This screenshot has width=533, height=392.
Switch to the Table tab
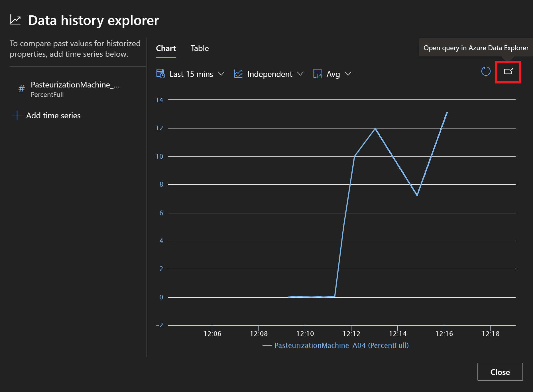[x=200, y=48]
